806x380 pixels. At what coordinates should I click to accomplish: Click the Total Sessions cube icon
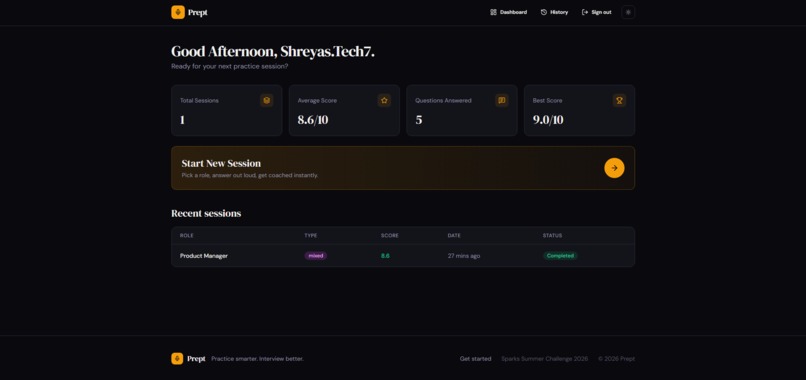point(266,100)
